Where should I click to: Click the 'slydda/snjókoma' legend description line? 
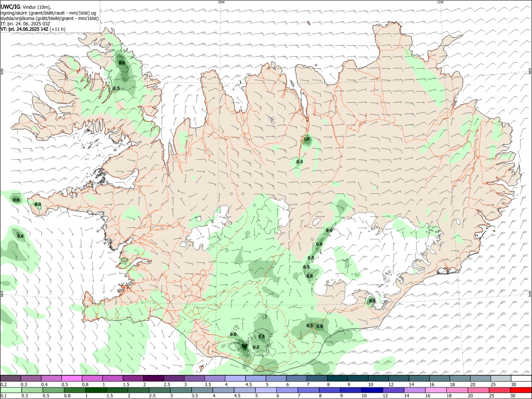pyautogui.click(x=49, y=18)
